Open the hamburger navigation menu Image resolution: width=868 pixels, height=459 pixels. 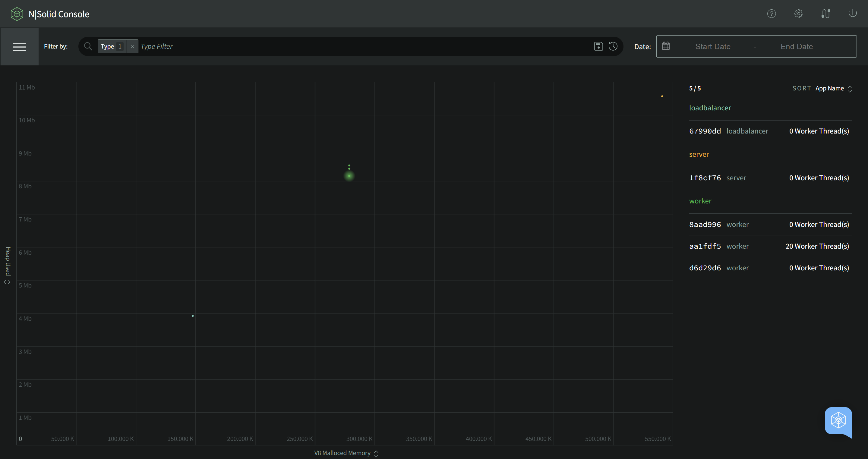pyautogui.click(x=20, y=47)
